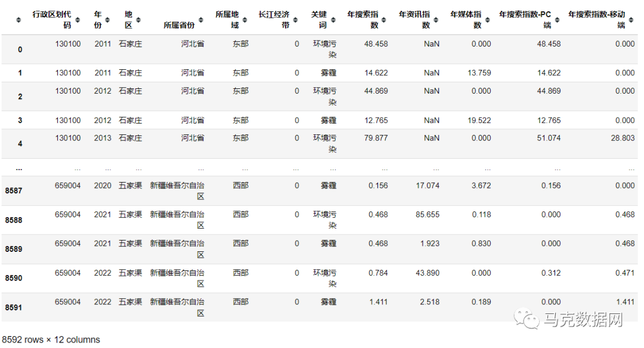Click search index value 79.877
Image resolution: width=644 pixels, height=348 pixels.
coord(376,138)
